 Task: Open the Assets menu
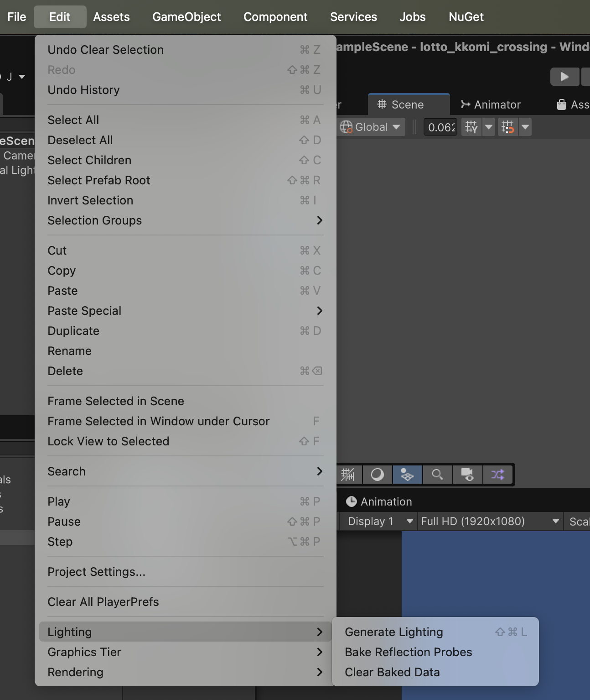click(x=111, y=17)
